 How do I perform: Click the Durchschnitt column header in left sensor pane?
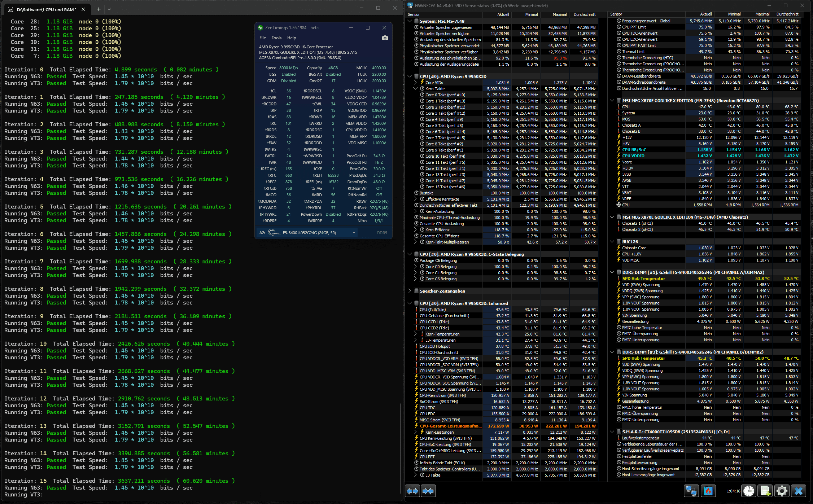[x=584, y=14]
